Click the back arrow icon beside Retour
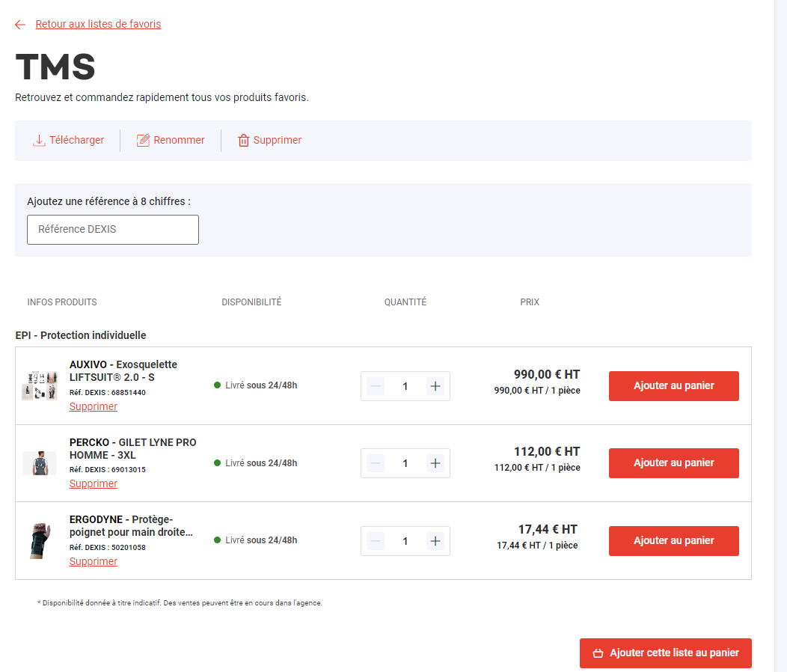 pyautogui.click(x=20, y=25)
